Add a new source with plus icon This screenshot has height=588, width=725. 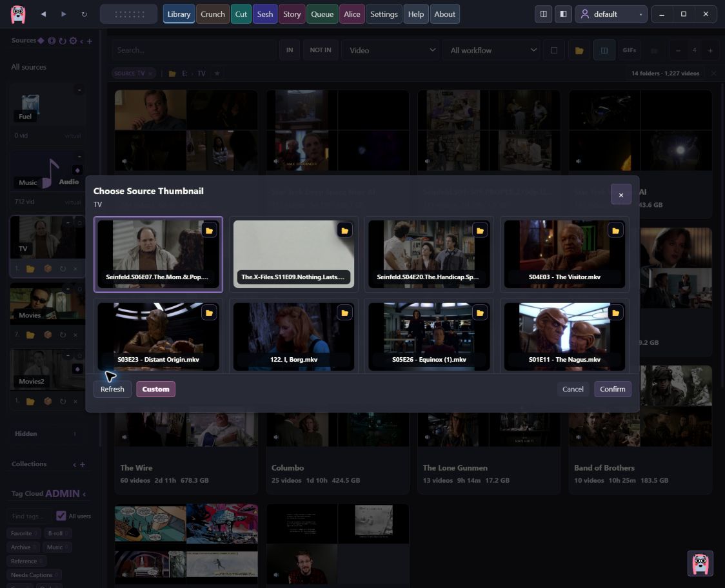tap(89, 41)
